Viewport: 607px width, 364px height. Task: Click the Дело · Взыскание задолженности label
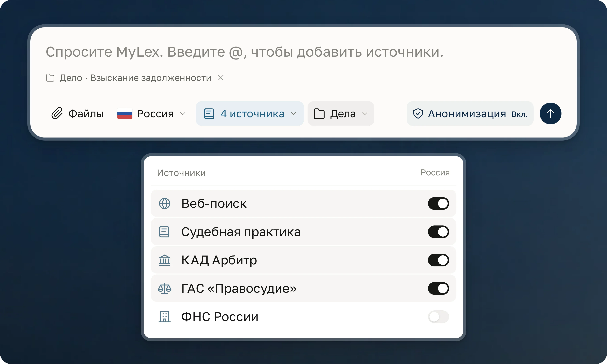coord(135,78)
